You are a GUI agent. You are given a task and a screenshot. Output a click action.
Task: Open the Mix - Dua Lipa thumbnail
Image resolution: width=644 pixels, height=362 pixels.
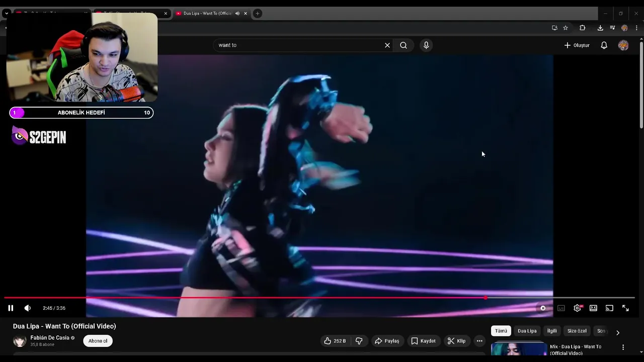(x=519, y=349)
